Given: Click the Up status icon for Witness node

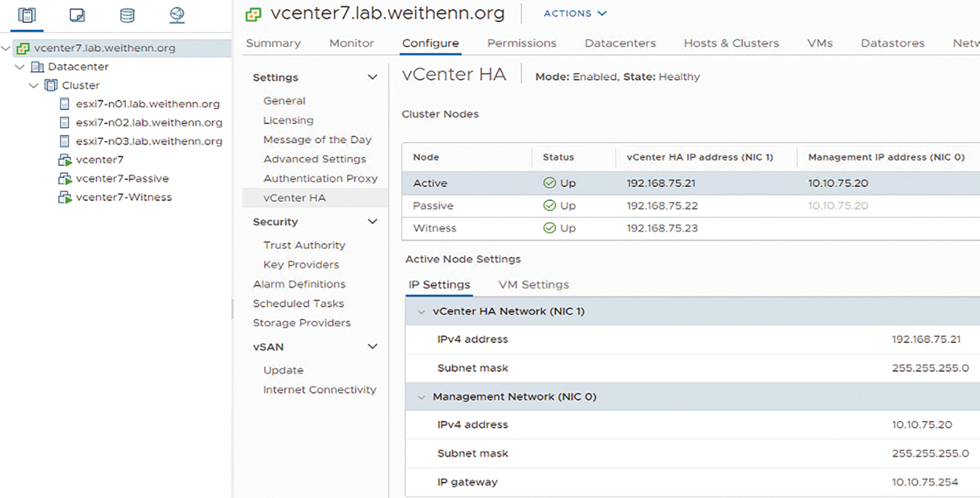Looking at the screenshot, I should click(550, 228).
